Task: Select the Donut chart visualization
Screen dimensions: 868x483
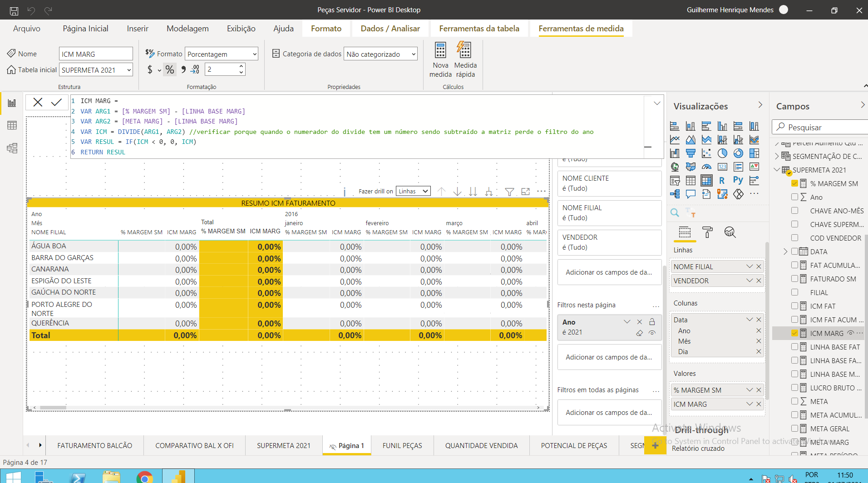Action: 738,153
